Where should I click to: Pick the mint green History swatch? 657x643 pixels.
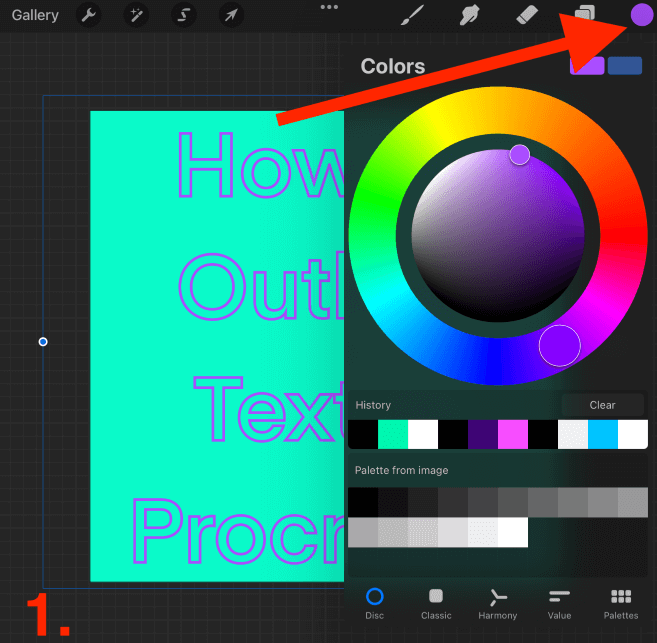(x=393, y=434)
